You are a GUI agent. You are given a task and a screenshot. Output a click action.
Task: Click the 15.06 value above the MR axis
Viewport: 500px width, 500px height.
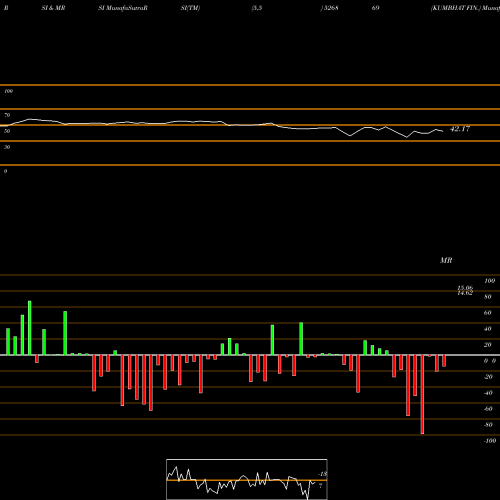point(465,288)
